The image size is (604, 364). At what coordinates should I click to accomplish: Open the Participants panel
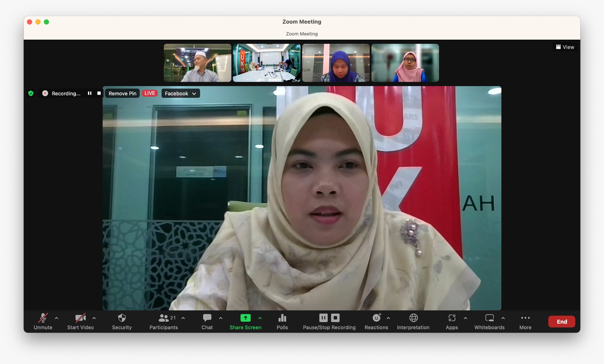(x=163, y=321)
